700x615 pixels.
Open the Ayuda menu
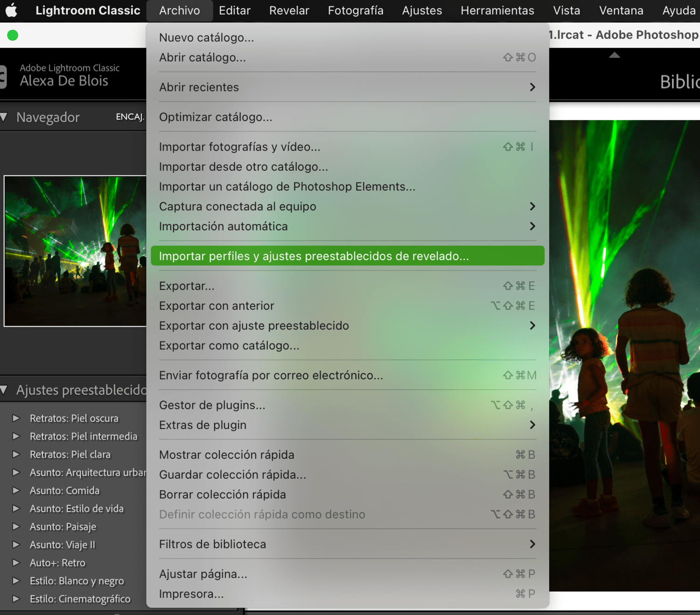679,10
